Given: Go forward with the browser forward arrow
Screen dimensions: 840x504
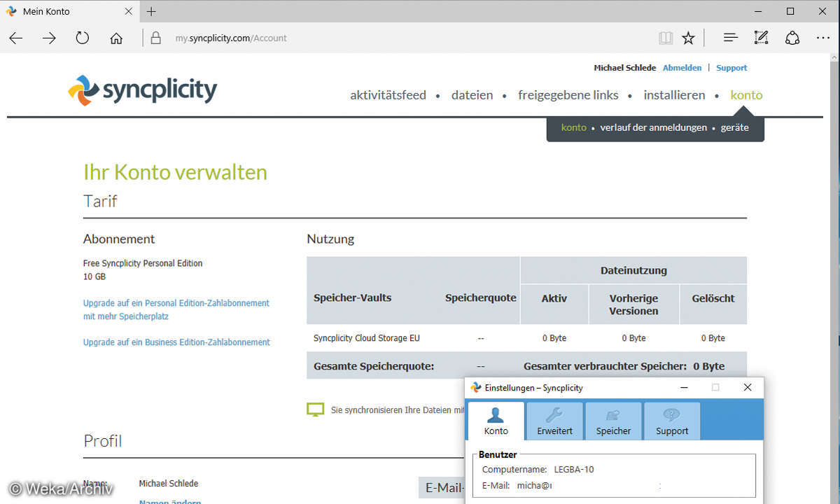Looking at the screenshot, I should (x=49, y=38).
